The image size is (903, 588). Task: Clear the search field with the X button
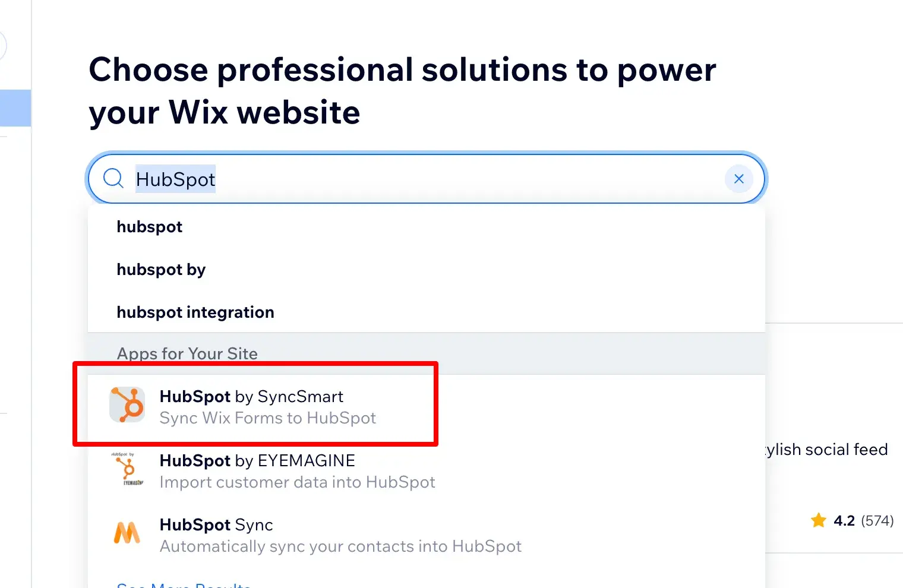[738, 179]
